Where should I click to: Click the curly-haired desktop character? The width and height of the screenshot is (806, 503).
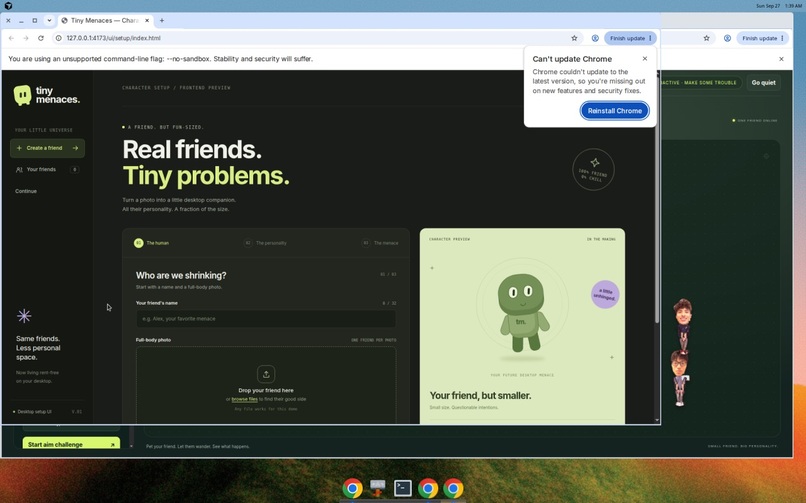tap(683, 324)
